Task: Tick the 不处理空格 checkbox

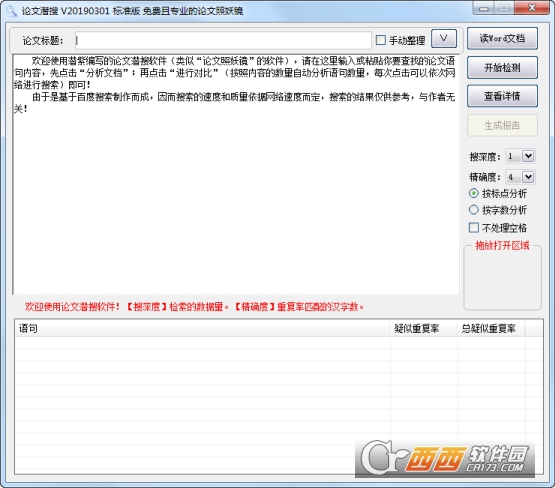Action: (474, 228)
